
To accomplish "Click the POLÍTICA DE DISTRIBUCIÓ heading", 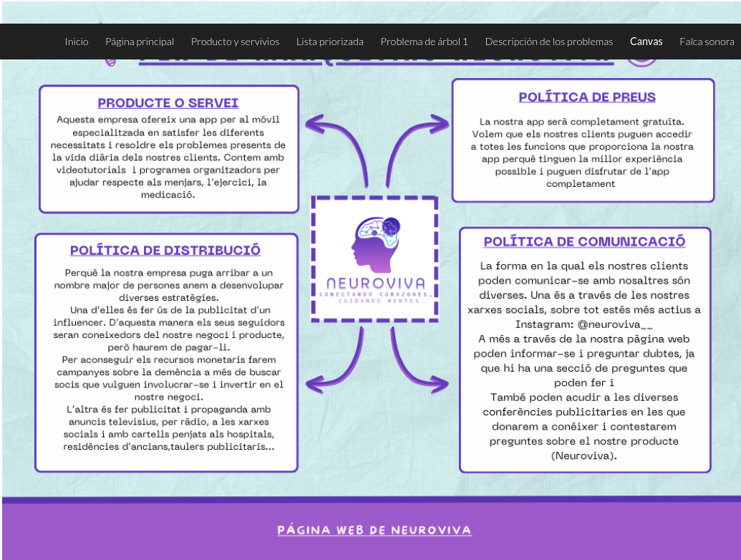I will pyautogui.click(x=165, y=251).
